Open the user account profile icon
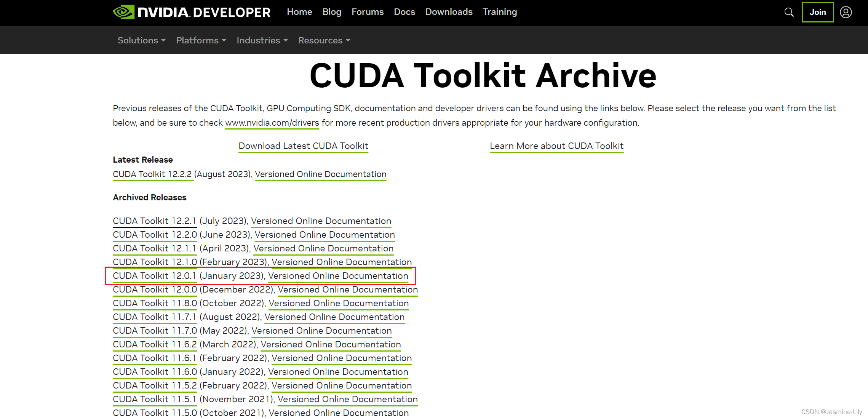 tap(846, 12)
